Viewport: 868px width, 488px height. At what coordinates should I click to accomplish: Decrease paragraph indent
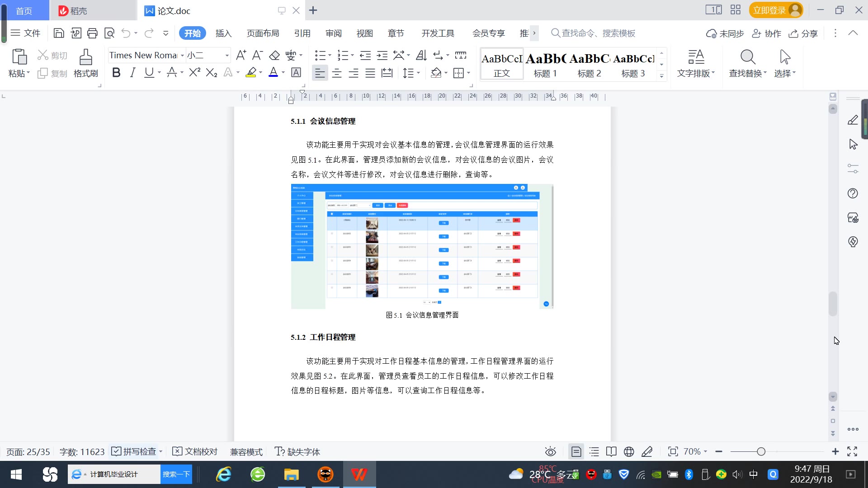tap(365, 55)
